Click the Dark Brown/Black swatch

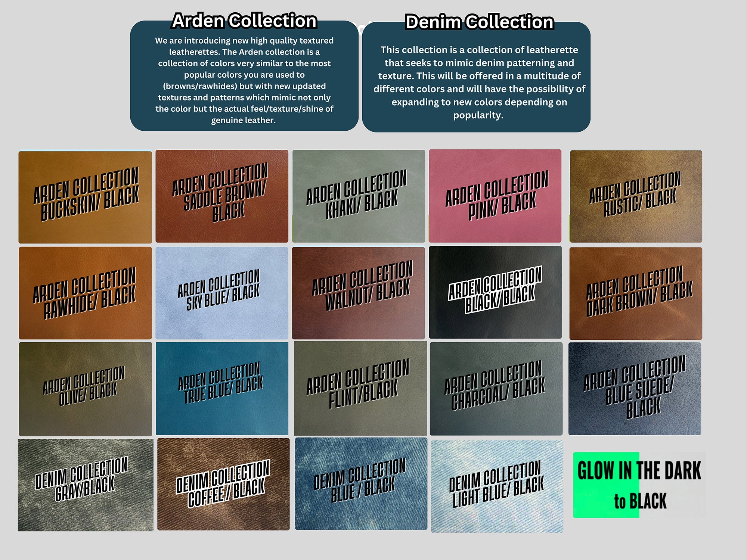636,293
